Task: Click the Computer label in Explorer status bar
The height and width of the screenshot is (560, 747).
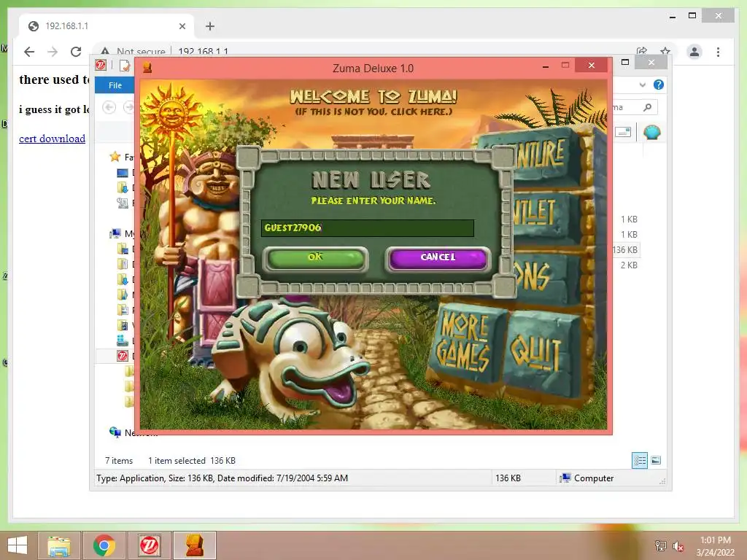Action: pyautogui.click(x=594, y=478)
